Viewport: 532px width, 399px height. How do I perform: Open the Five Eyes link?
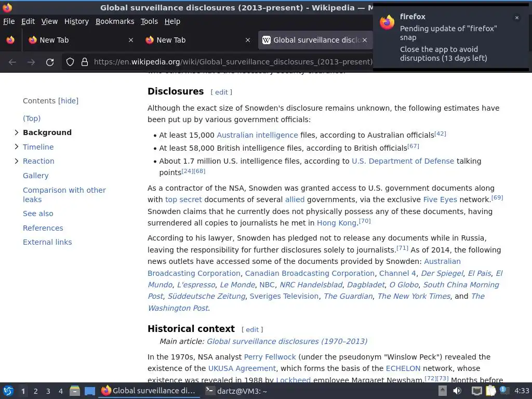(440, 199)
